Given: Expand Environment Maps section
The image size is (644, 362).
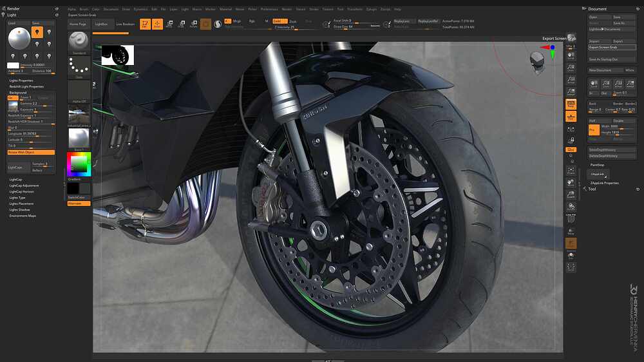Looking at the screenshot, I should click(x=23, y=216).
